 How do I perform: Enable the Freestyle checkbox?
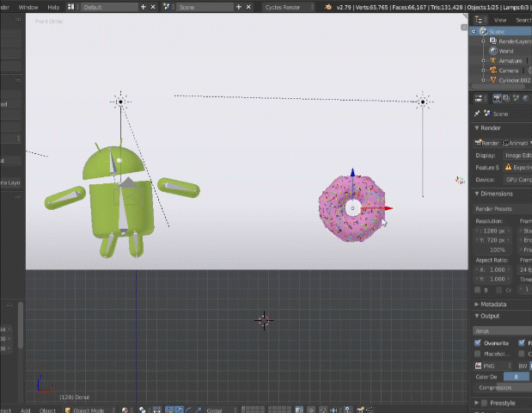484,403
